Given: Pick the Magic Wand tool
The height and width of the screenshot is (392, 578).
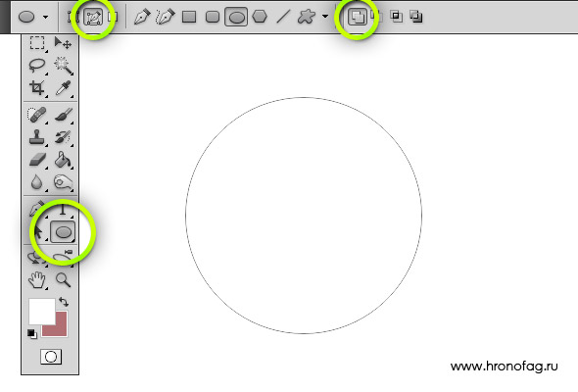Looking at the screenshot, I should 63,66.
